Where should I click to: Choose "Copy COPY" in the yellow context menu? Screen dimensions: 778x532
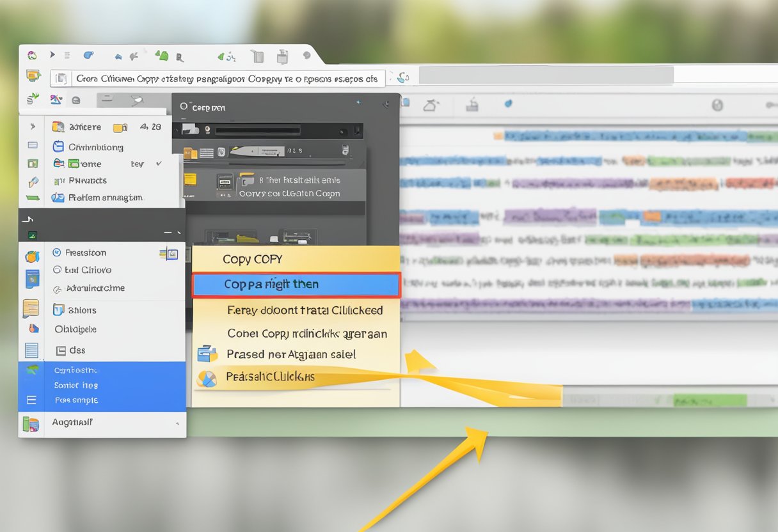click(252, 259)
